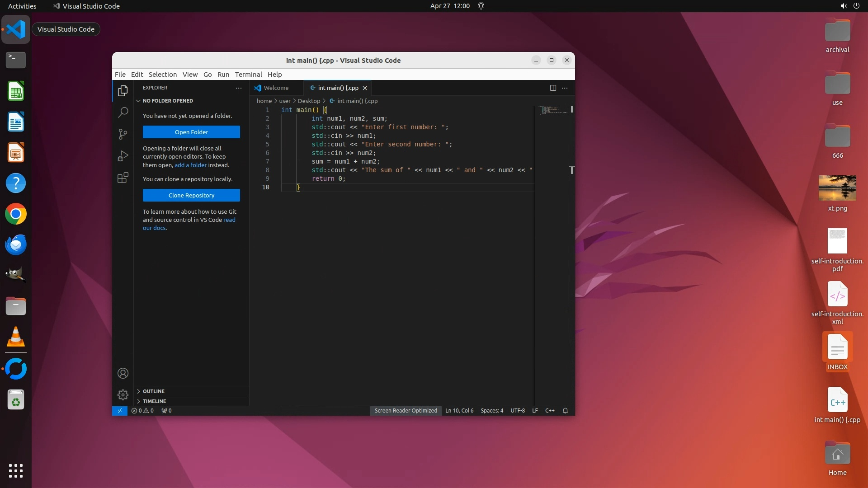Switch to the Welcome tab
868x488 pixels.
pos(276,88)
